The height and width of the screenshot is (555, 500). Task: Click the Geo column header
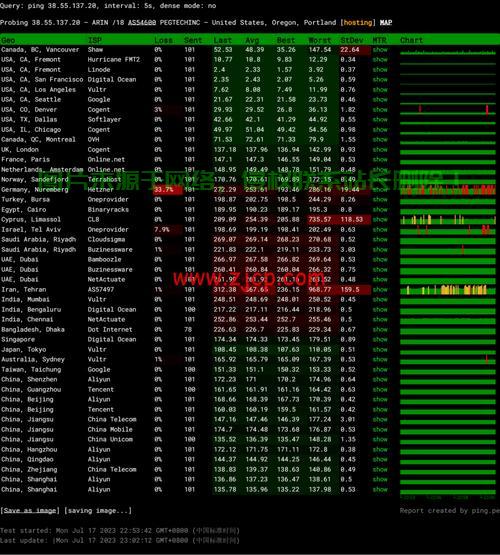(8, 40)
